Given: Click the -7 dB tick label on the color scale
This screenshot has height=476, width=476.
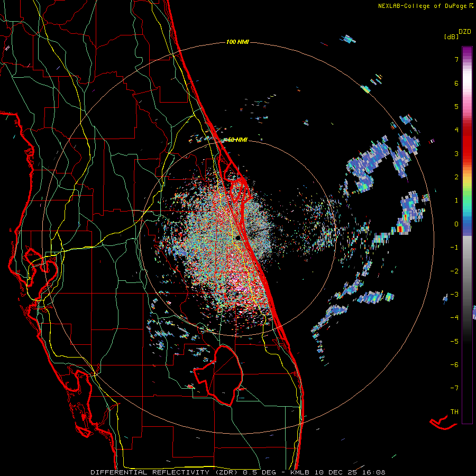Looking at the screenshot, I should tap(454, 388).
